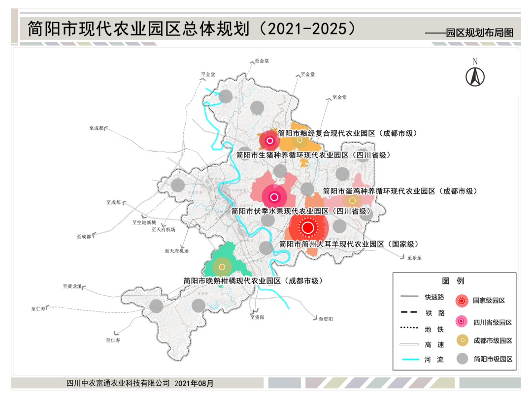The image size is (532, 399).
Task: Click the red 国家级园区 legend symbol
Action: click(x=462, y=301)
